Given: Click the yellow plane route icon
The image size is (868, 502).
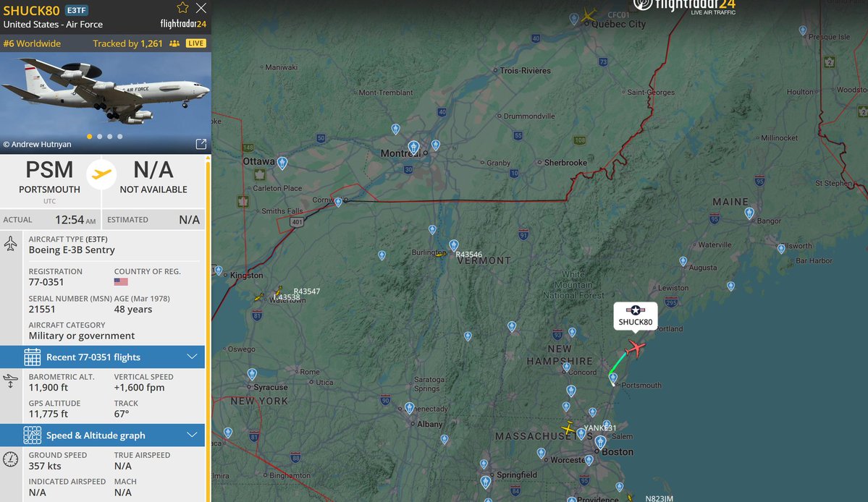Looking at the screenshot, I should (101, 174).
